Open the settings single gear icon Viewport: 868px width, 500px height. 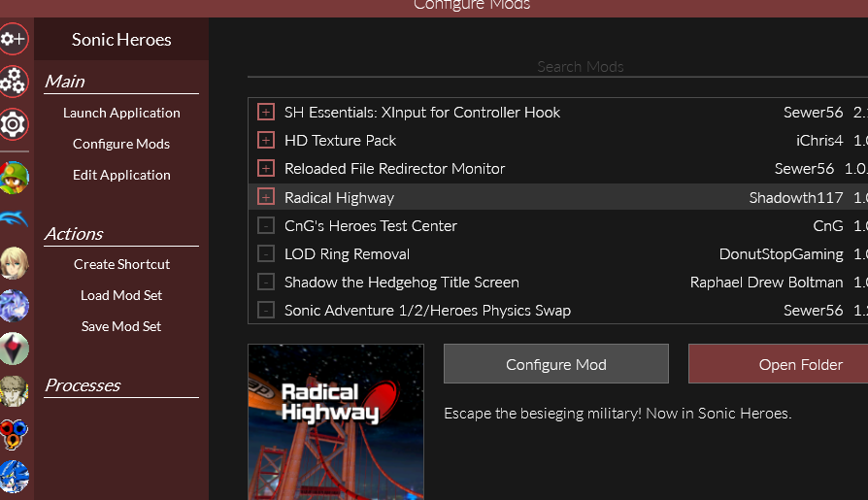pos(14,124)
